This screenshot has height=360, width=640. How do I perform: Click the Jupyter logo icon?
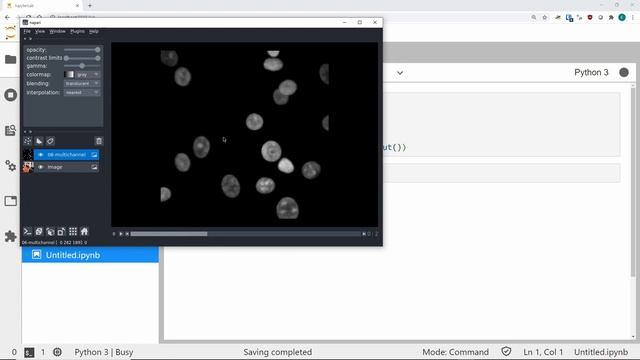coord(10,33)
